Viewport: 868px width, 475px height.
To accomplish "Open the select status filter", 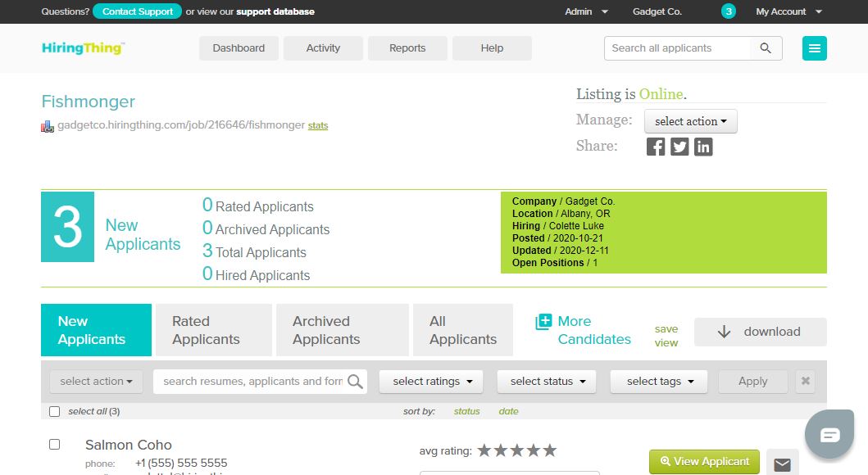I will pyautogui.click(x=547, y=381).
